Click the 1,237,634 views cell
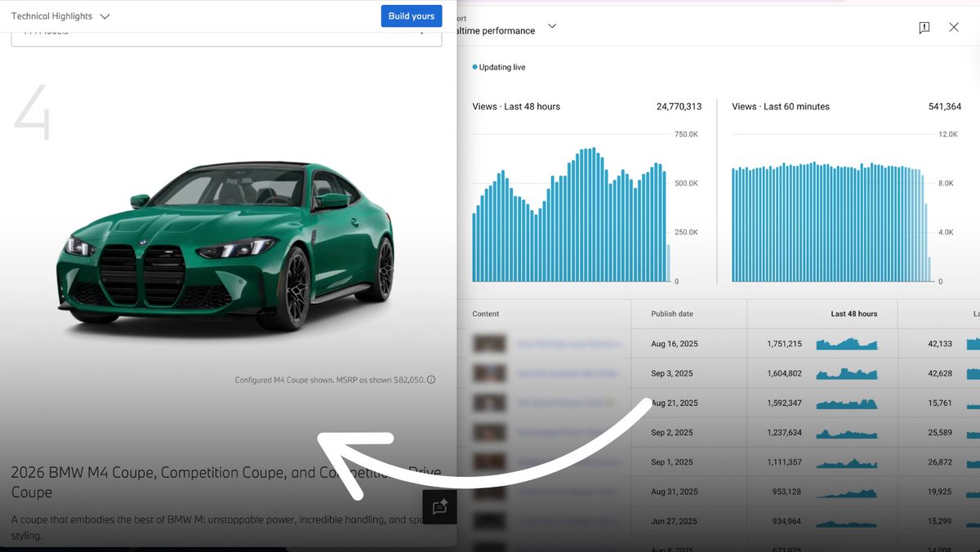This screenshot has height=552, width=980. pyautogui.click(x=785, y=432)
